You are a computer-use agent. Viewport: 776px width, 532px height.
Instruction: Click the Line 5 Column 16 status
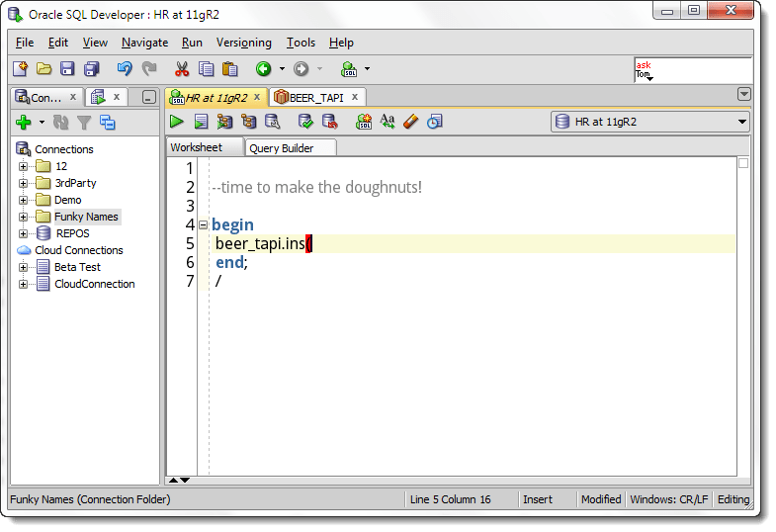(451, 499)
